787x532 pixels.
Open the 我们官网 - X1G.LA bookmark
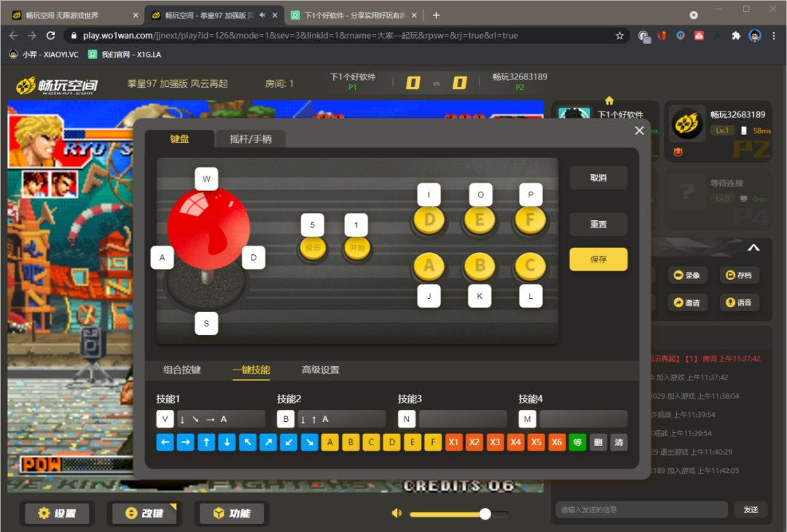pos(125,54)
